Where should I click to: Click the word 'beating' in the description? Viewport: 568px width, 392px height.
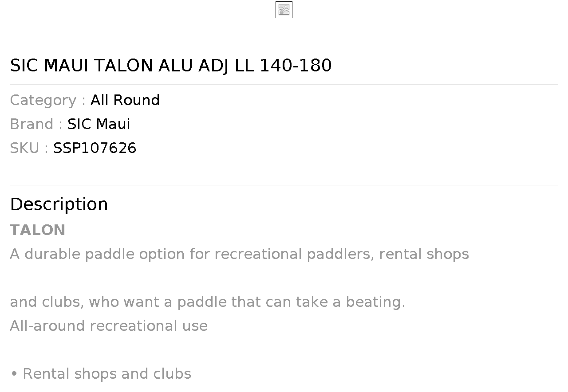[374, 302]
